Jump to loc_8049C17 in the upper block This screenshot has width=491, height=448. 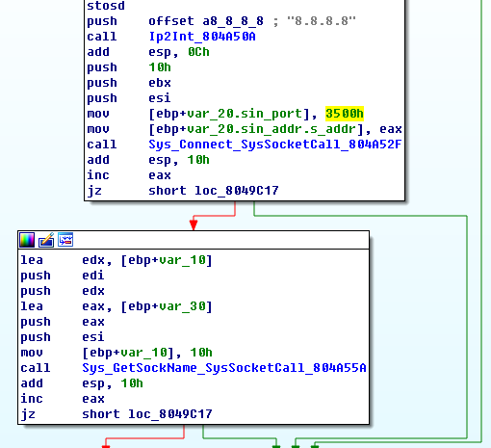tap(237, 191)
